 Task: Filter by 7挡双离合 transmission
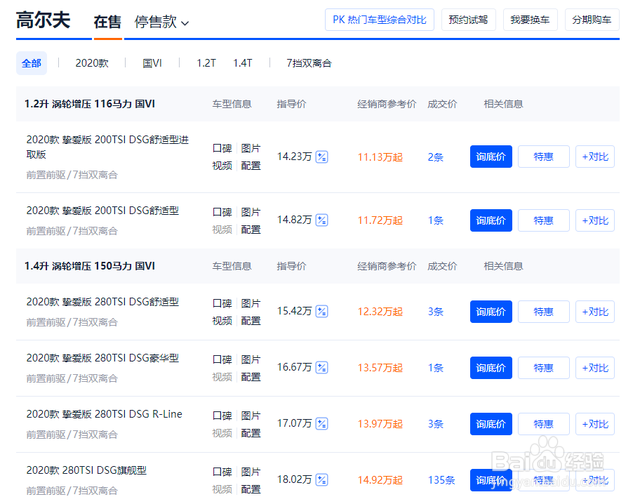coord(309,63)
